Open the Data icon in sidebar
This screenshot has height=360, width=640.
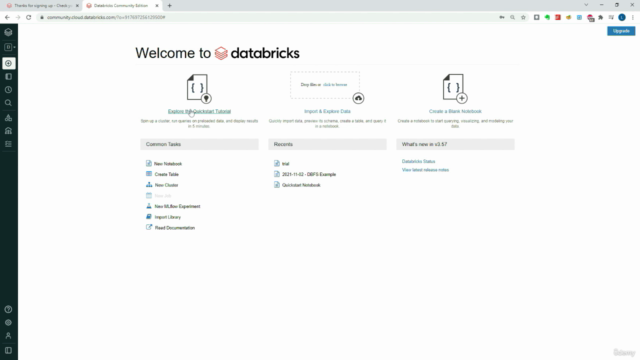[8, 131]
